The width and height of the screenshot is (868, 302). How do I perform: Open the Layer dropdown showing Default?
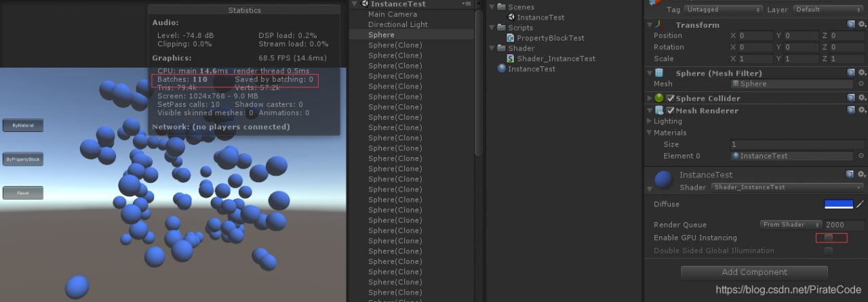pyautogui.click(x=827, y=9)
